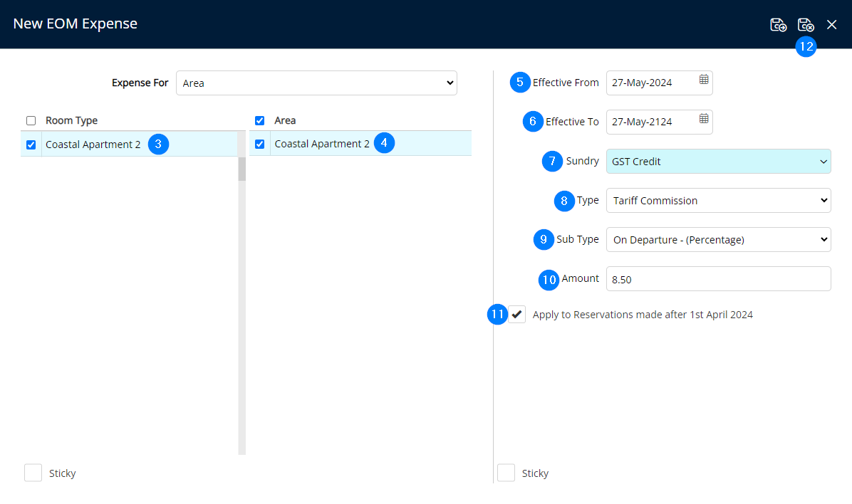The width and height of the screenshot is (852, 504).
Task: Expand the Sub Type dropdown
Action: tap(718, 240)
